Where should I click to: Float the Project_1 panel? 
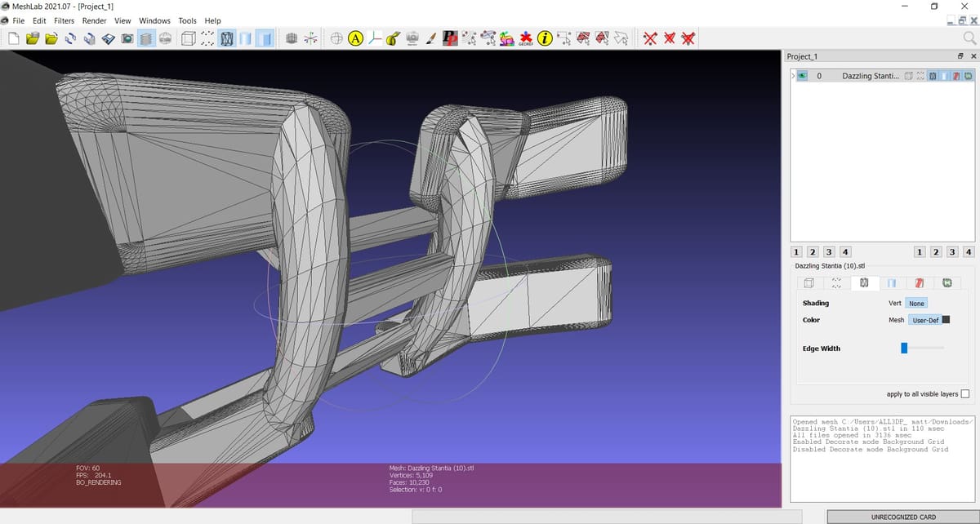pyautogui.click(x=960, y=56)
